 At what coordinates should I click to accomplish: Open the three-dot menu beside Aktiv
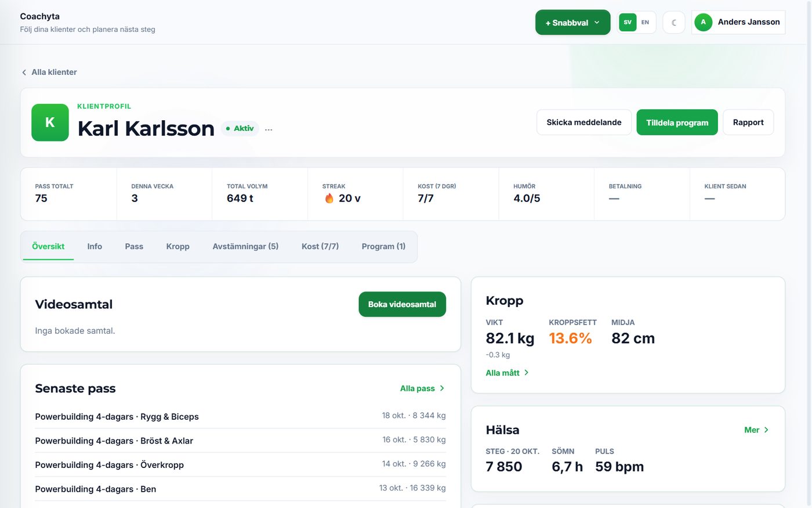[x=269, y=129]
